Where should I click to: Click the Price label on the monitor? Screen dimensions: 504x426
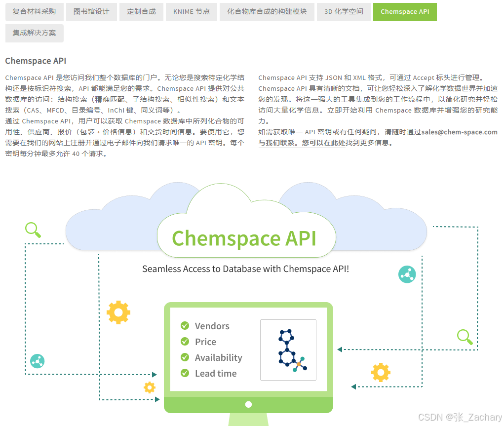(206, 342)
